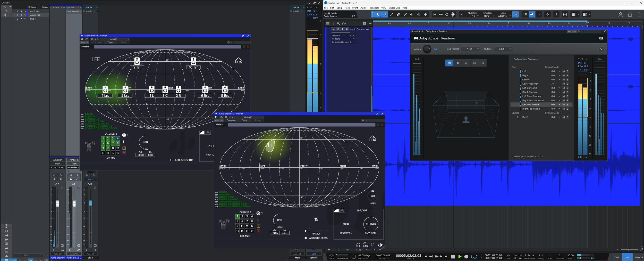Click AUTO robot icon in Audio Brewers 2 panner

tap(224, 224)
